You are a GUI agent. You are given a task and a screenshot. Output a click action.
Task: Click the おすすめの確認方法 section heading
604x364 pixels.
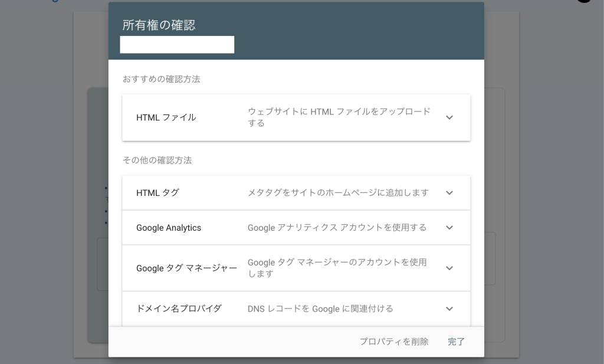point(162,79)
